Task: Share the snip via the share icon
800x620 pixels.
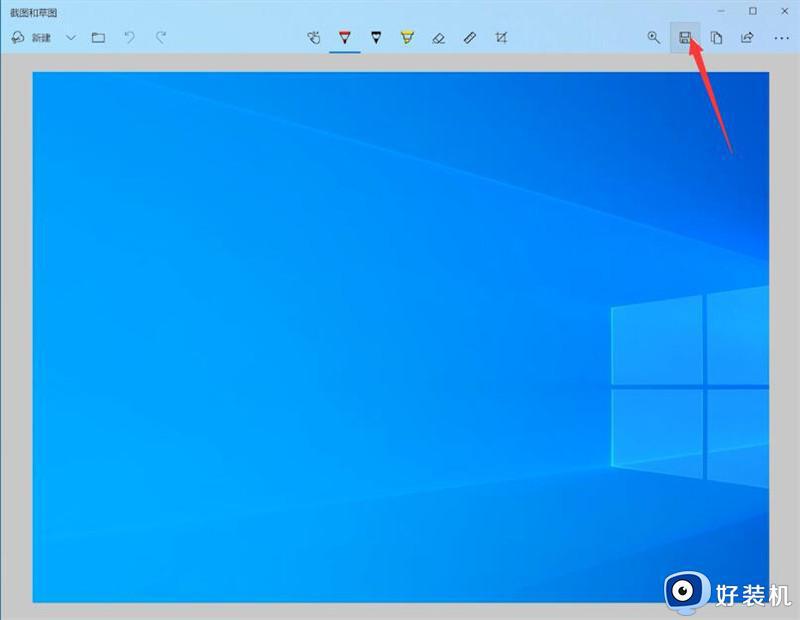Action: [x=746, y=38]
